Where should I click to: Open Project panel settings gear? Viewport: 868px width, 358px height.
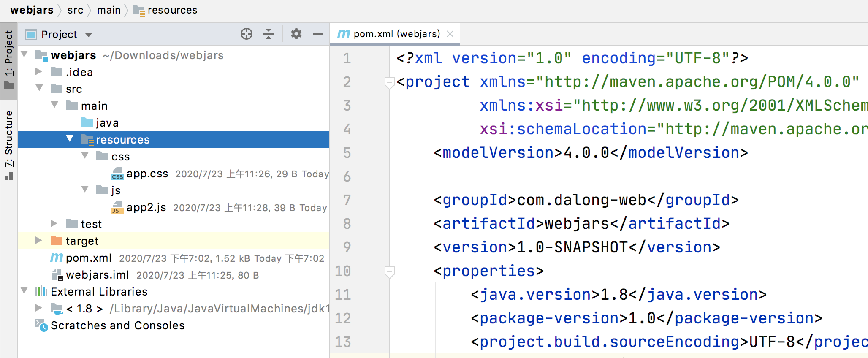pyautogui.click(x=296, y=34)
